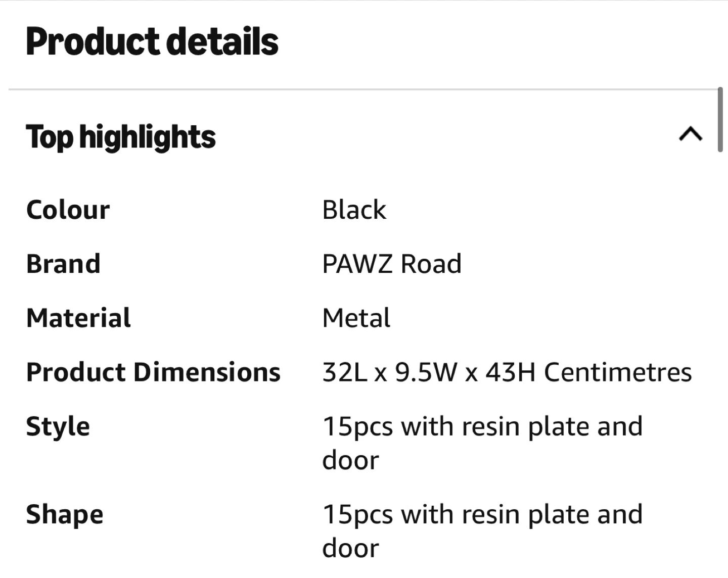Select the Style attribute label

click(58, 426)
